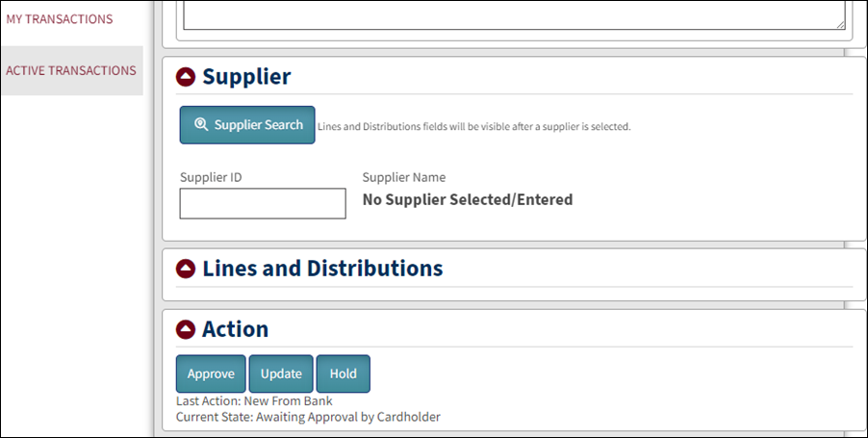Collapse the Lines and Distributions arrow icon

[186, 269]
